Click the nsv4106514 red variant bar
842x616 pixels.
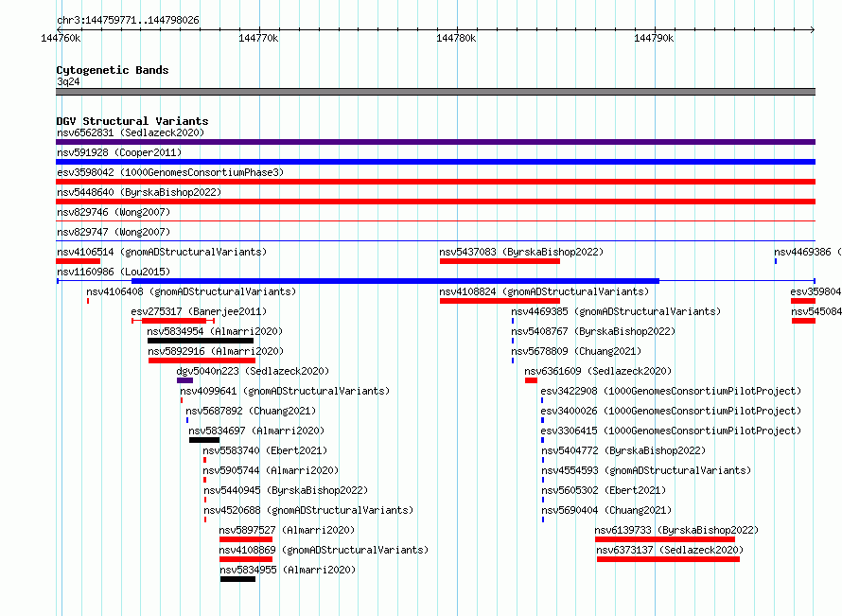(78, 261)
